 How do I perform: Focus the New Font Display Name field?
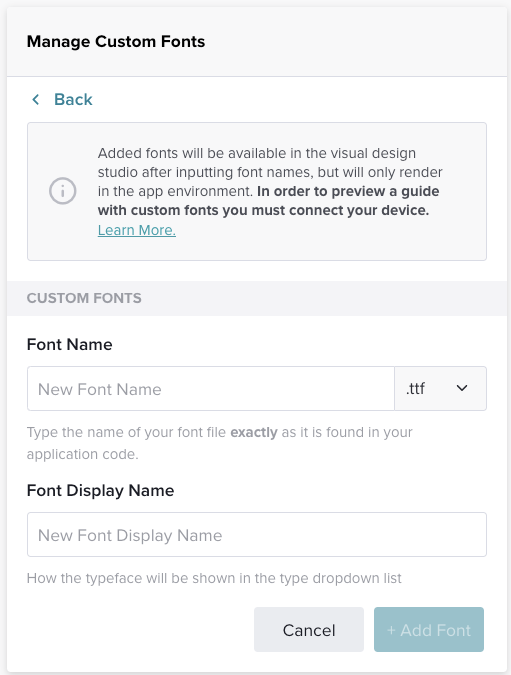click(257, 534)
